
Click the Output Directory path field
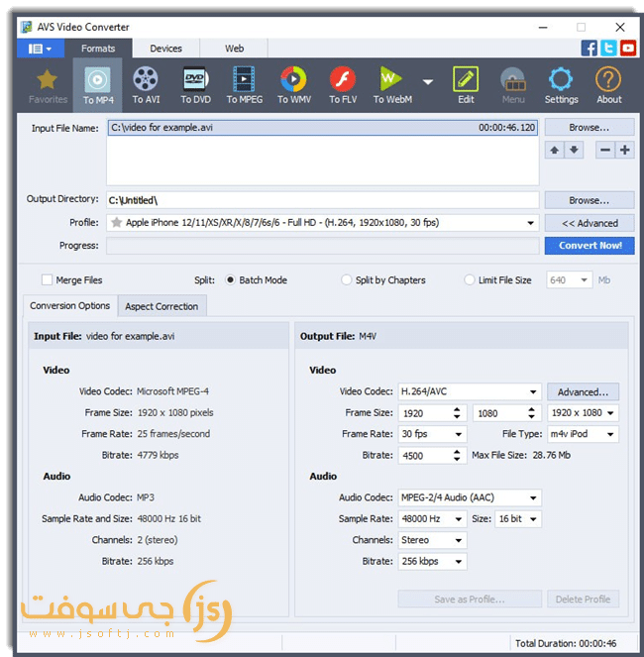click(322, 200)
